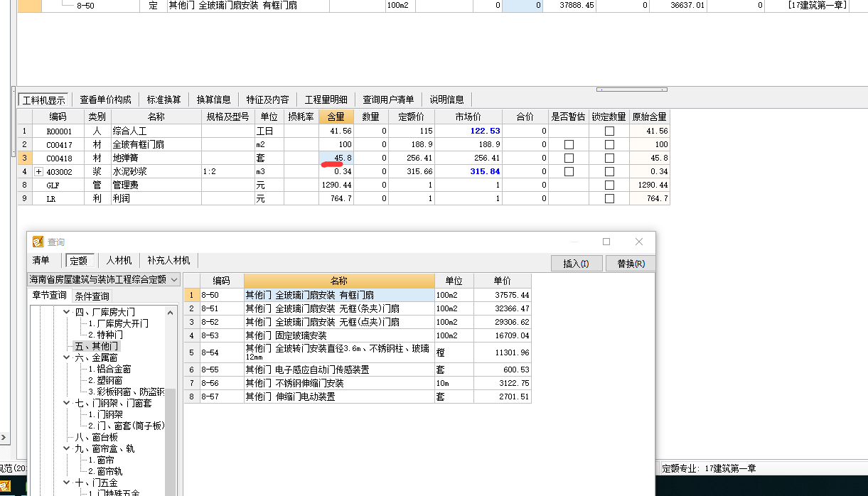This screenshot has height=496, width=868.
Task: Select quota row 8-51 无框(条夹)门扇
Action: coord(358,308)
